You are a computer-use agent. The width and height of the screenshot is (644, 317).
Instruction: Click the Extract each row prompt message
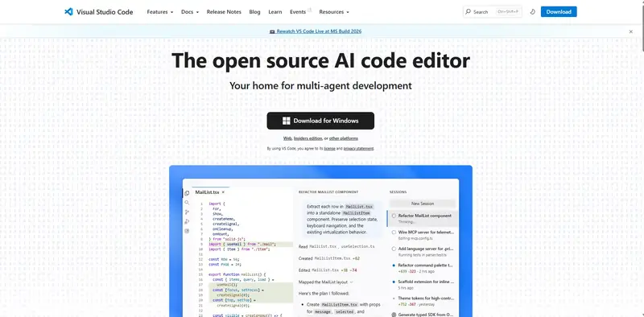click(x=343, y=219)
